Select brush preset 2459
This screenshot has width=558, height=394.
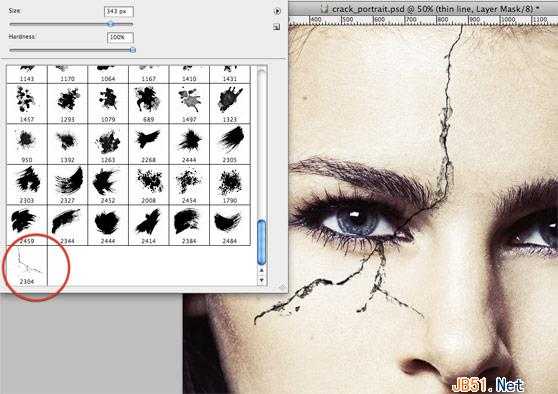(x=27, y=225)
